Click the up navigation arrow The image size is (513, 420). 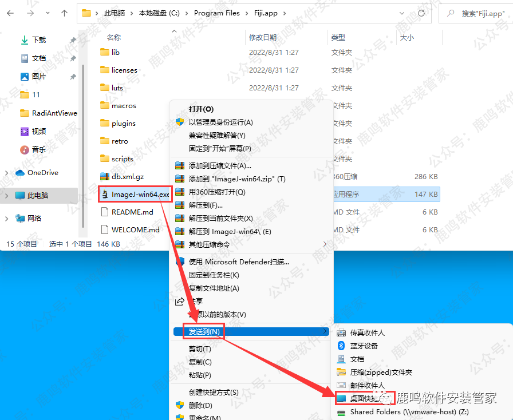coord(64,13)
